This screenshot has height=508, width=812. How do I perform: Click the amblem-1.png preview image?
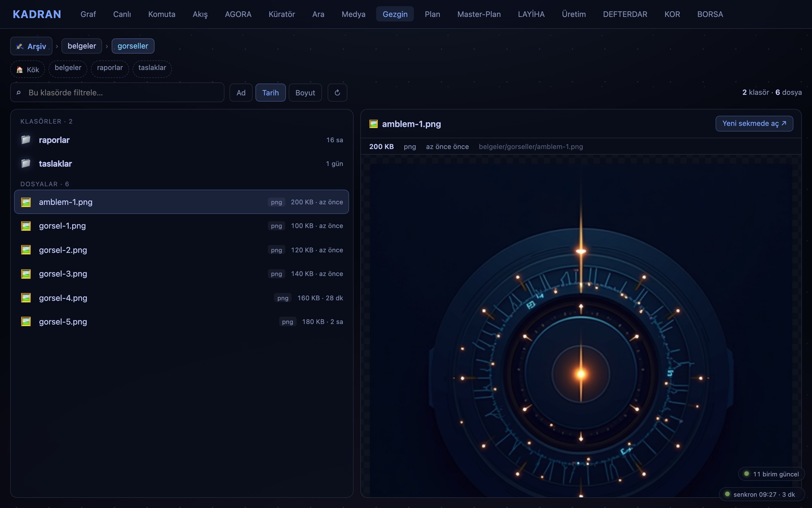581,331
